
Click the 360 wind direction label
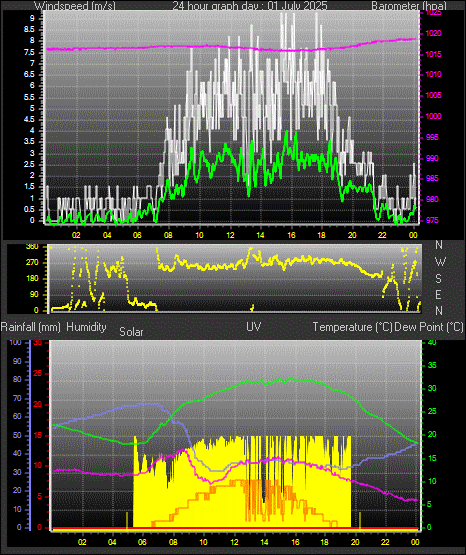pos(32,247)
